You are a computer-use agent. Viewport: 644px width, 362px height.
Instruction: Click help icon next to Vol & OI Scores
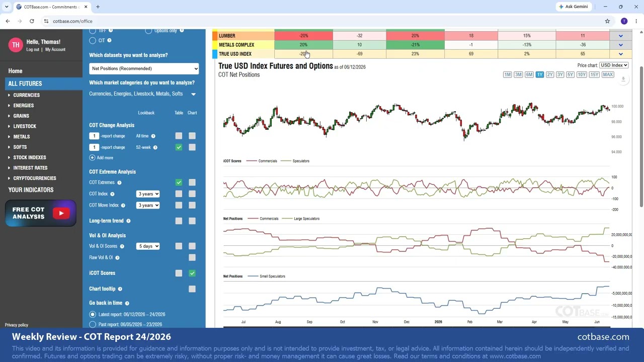click(122, 246)
